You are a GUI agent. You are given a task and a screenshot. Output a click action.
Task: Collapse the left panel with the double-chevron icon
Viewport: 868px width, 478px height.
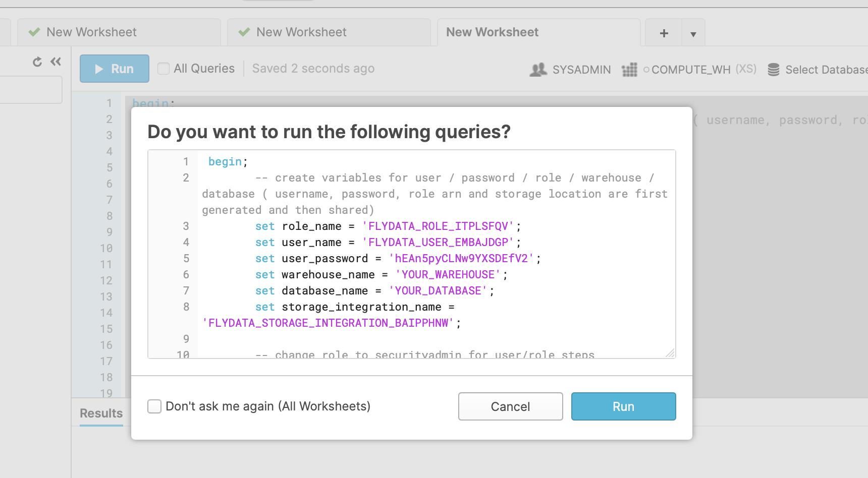(x=56, y=61)
